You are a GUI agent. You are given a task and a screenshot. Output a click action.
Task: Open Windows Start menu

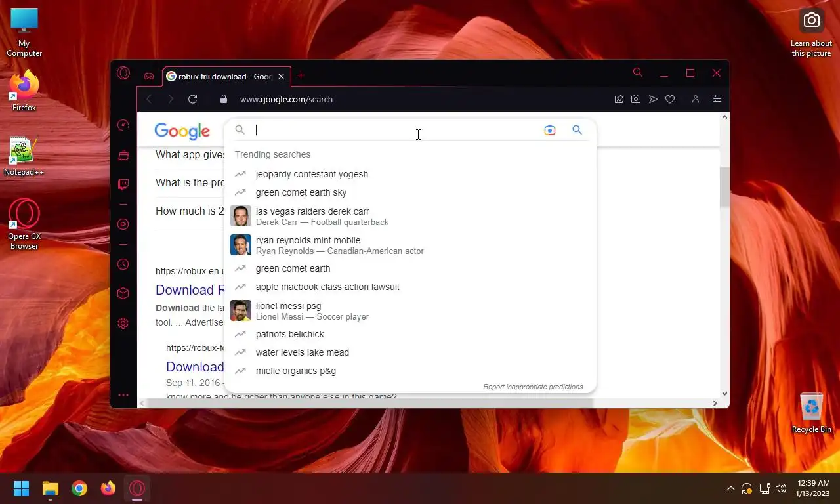(x=22, y=488)
